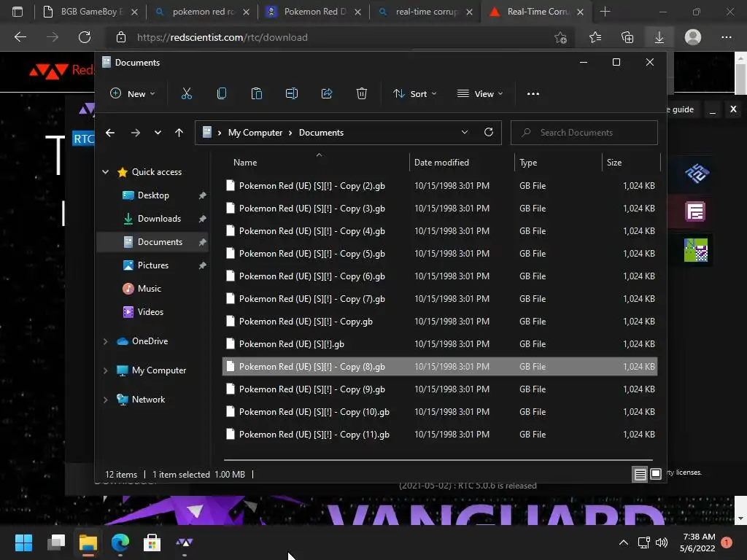Open Edge settings and more menu
The height and width of the screenshot is (560, 747).
point(726,37)
